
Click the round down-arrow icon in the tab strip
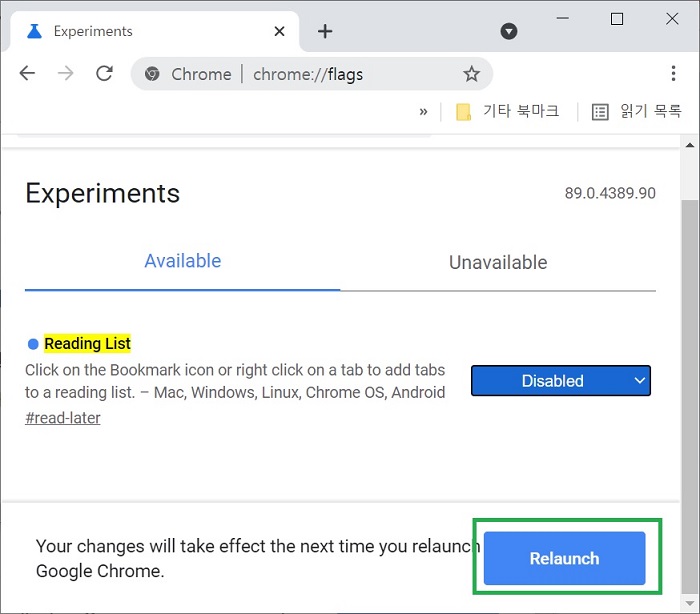(508, 31)
